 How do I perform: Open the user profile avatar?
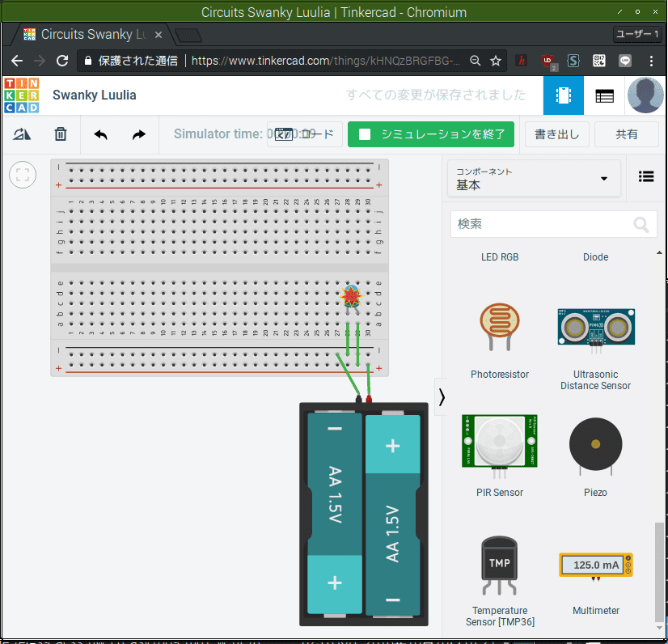tap(645, 95)
